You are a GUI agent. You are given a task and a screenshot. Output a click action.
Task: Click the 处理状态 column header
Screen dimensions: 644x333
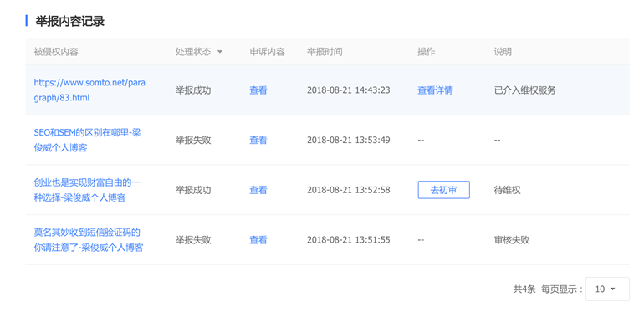tap(193, 52)
